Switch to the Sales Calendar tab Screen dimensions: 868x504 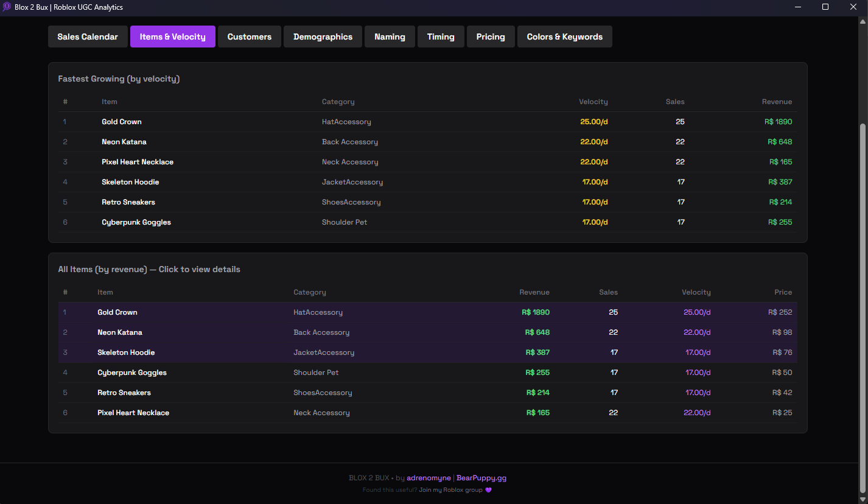[x=88, y=37]
